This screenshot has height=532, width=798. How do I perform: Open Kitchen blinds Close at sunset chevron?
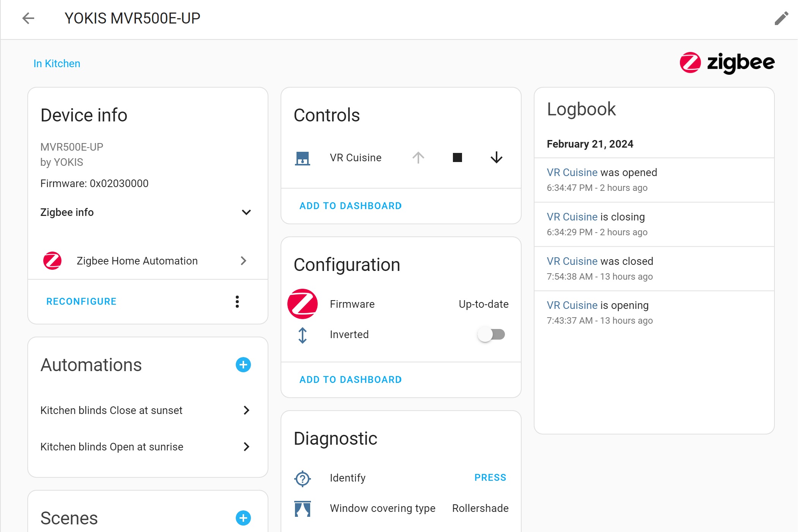[x=246, y=410]
